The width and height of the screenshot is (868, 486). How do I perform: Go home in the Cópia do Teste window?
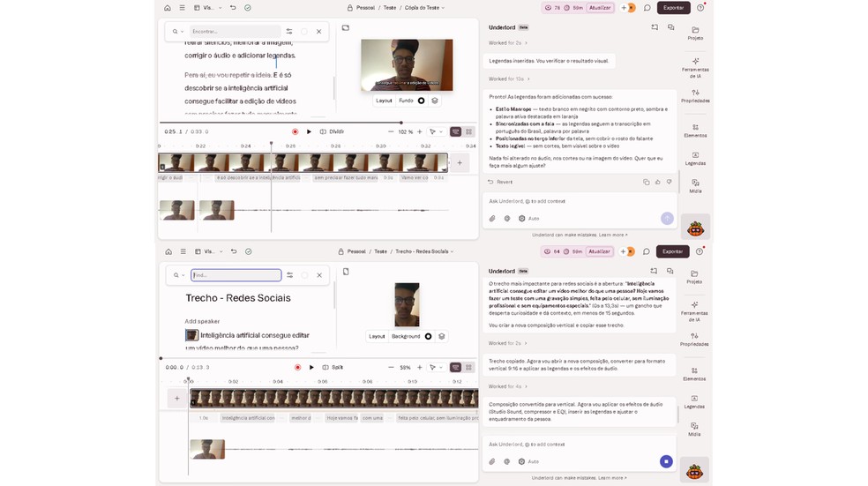tap(168, 8)
